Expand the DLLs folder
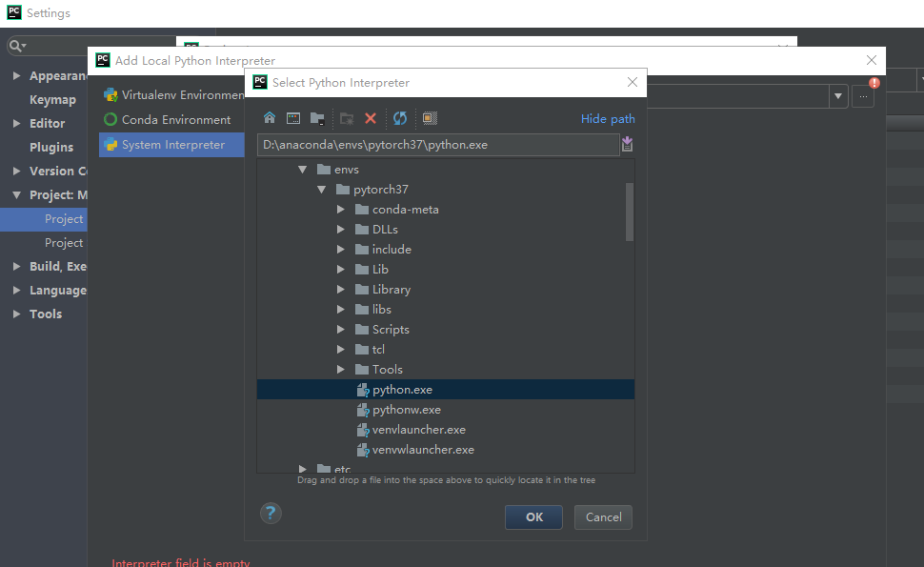The width and height of the screenshot is (924, 567). (x=341, y=230)
